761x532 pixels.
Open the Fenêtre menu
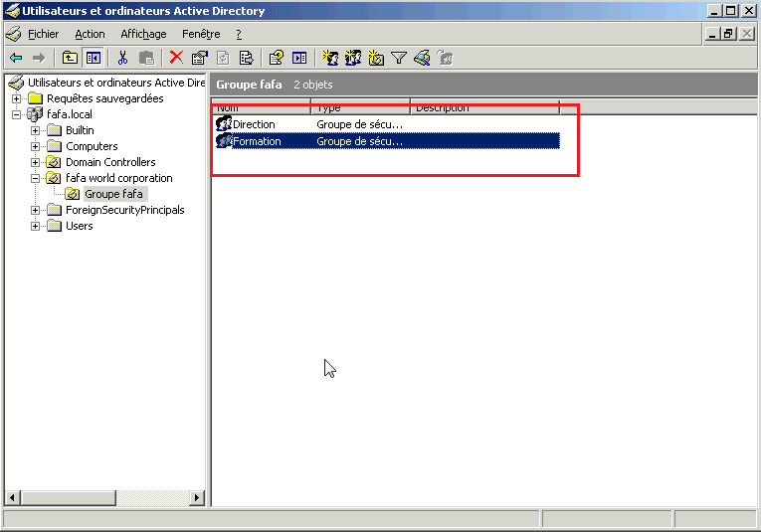201,34
